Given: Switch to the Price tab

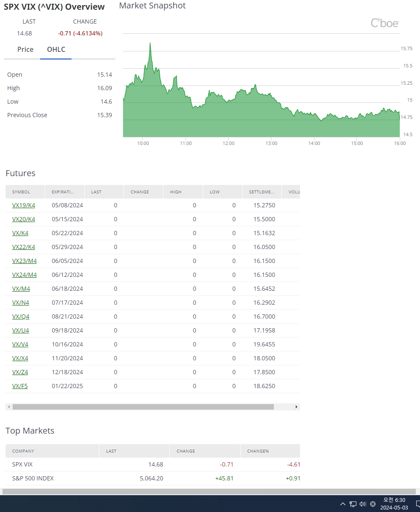Looking at the screenshot, I should pyautogui.click(x=25, y=49).
